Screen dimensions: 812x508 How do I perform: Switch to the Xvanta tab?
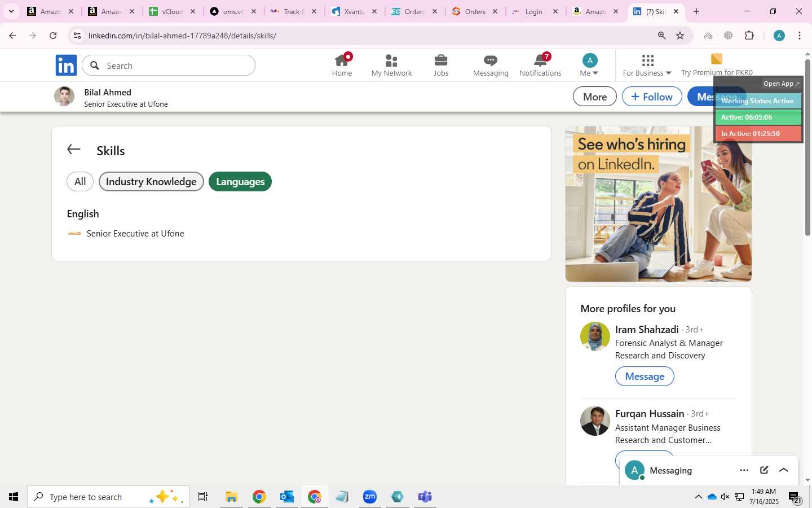tap(354, 11)
